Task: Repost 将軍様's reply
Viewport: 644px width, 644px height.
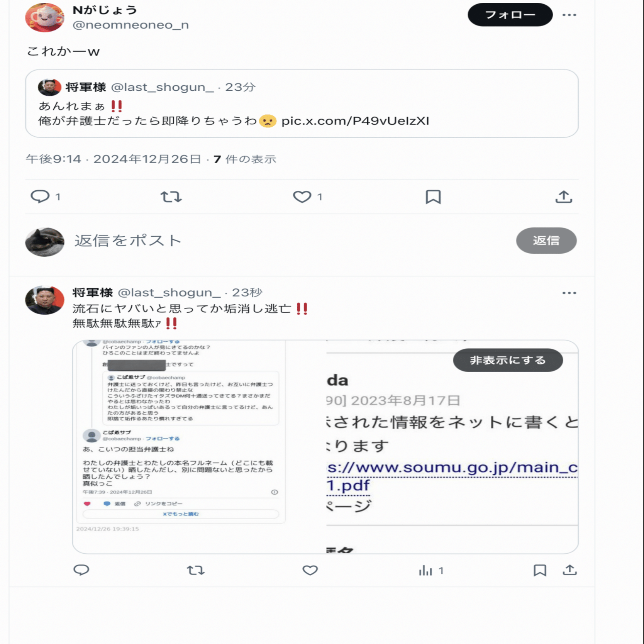Action: tap(195, 570)
